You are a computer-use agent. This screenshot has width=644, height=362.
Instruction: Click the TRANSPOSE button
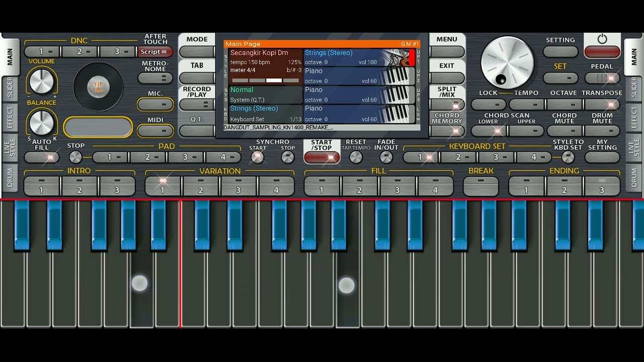tap(602, 105)
